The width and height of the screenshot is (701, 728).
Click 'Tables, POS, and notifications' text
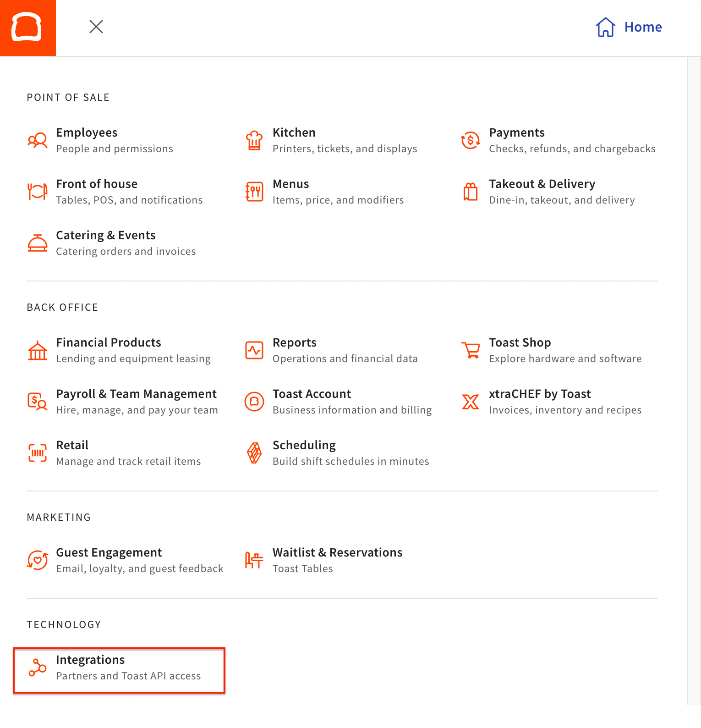coord(129,200)
